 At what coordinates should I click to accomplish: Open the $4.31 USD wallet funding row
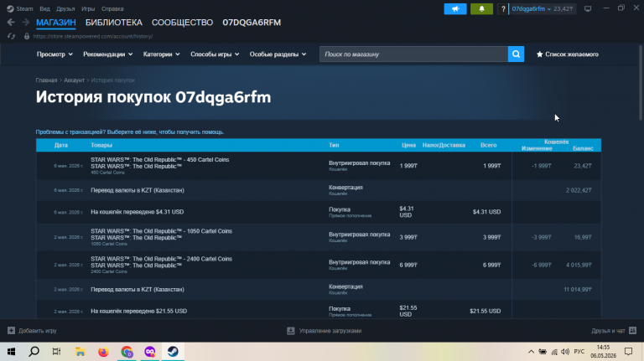coord(319,212)
